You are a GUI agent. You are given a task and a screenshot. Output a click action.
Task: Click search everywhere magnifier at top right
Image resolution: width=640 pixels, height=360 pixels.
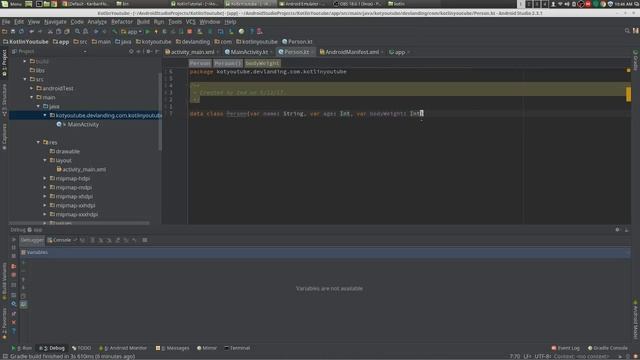627,31
